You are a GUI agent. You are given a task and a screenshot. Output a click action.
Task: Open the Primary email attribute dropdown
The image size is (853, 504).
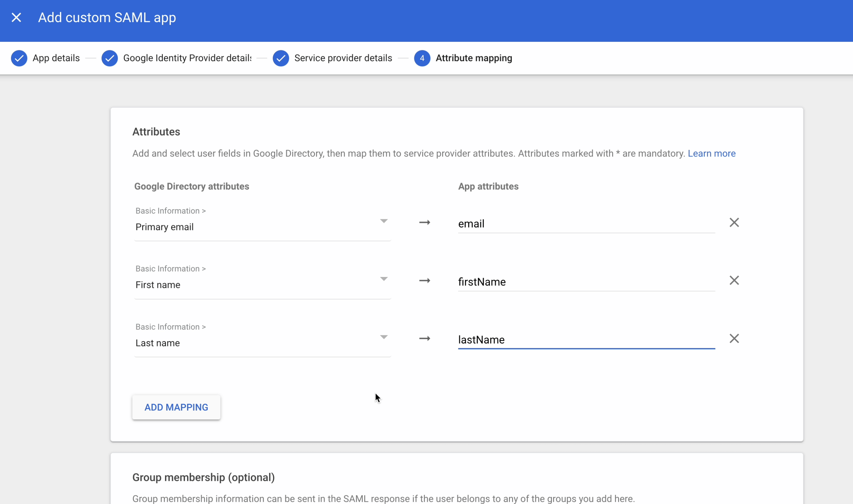coord(384,221)
